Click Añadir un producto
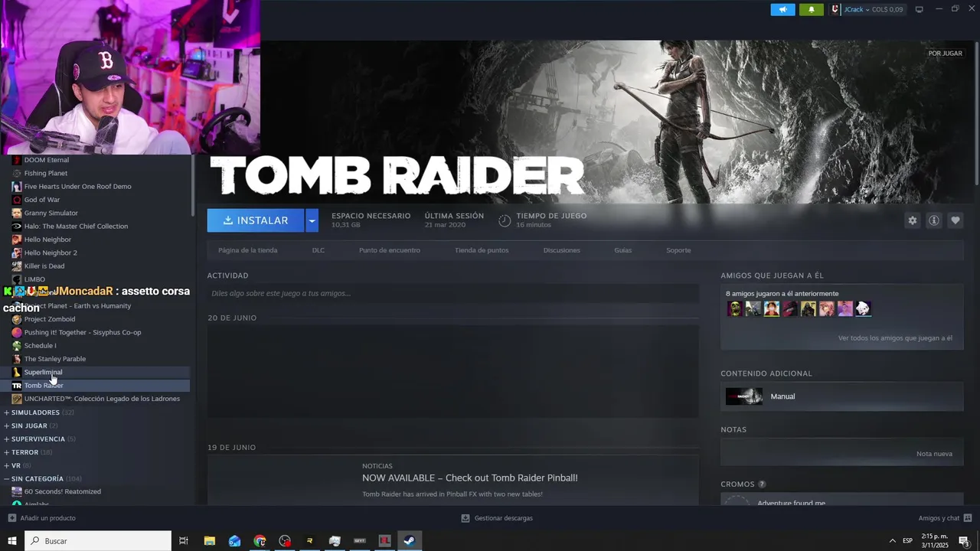 tap(42, 518)
